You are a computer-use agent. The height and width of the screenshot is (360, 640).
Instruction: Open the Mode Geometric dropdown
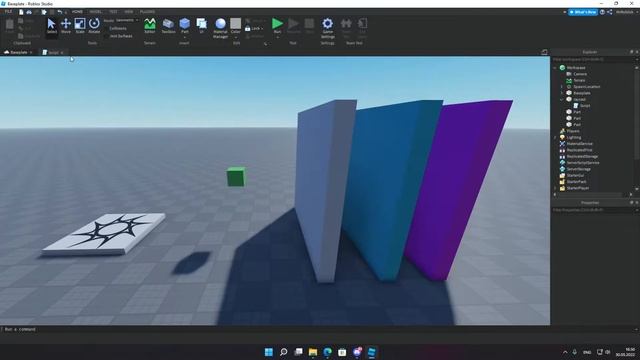(x=127, y=20)
